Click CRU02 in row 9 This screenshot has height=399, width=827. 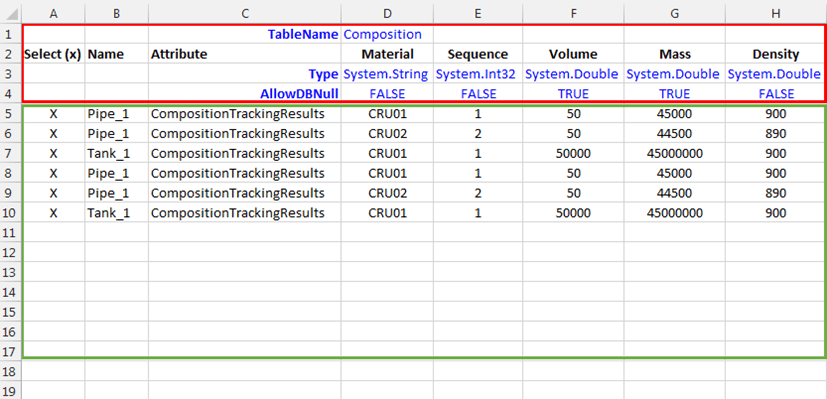point(388,193)
